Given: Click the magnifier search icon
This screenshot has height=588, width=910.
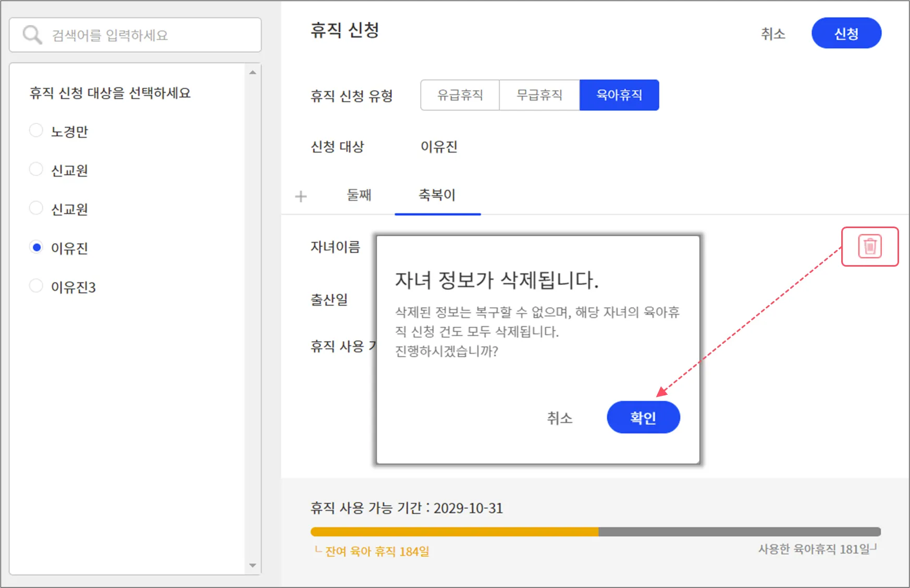Looking at the screenshot, I should click(32, 35).
